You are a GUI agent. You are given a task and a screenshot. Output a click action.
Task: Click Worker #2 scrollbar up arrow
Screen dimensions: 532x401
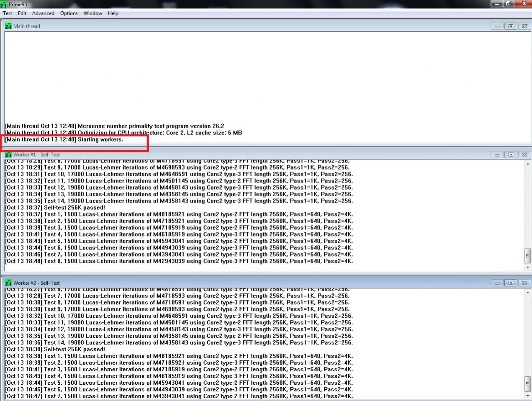(528, 292)
